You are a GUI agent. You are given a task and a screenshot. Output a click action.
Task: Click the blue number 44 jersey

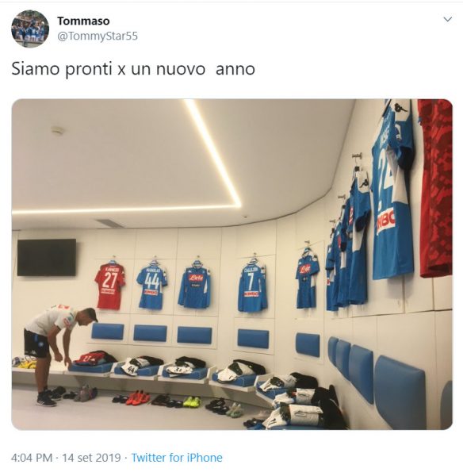click(x=151, y=287)
